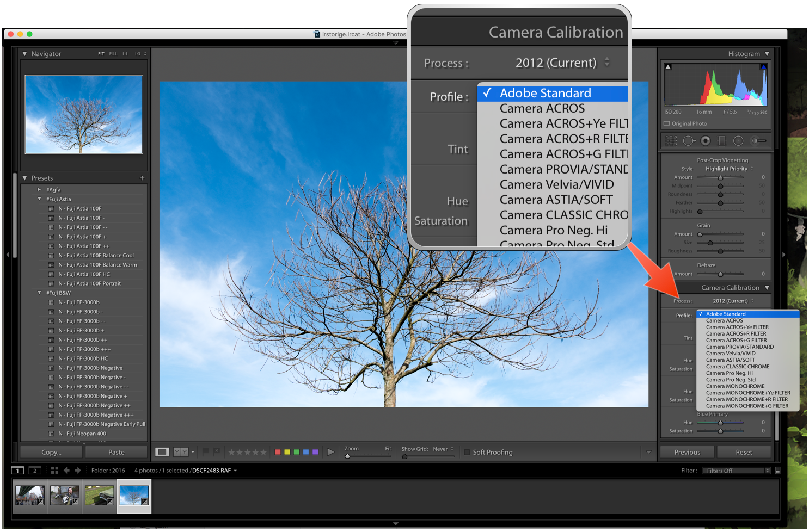The image size is (809, 532).
Task: Select the Crop Overlay tool
Action: pos(671,141)
